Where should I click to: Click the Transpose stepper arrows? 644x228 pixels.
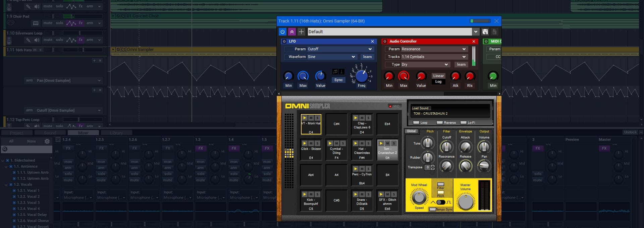pyautogui.click(x=433, y=167)
